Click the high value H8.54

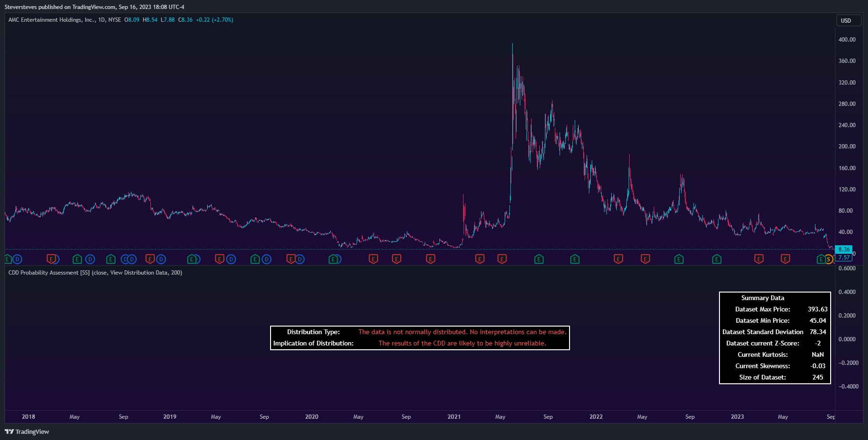point(150,20)
